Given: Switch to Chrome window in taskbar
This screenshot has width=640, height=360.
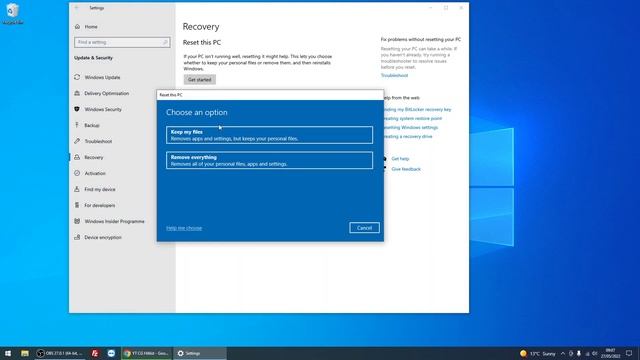Looking at the screenshot, I should (146, 353).
